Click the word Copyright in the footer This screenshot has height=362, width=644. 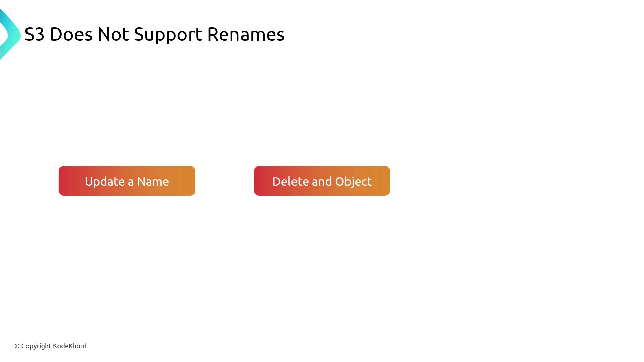coord(36,346)
